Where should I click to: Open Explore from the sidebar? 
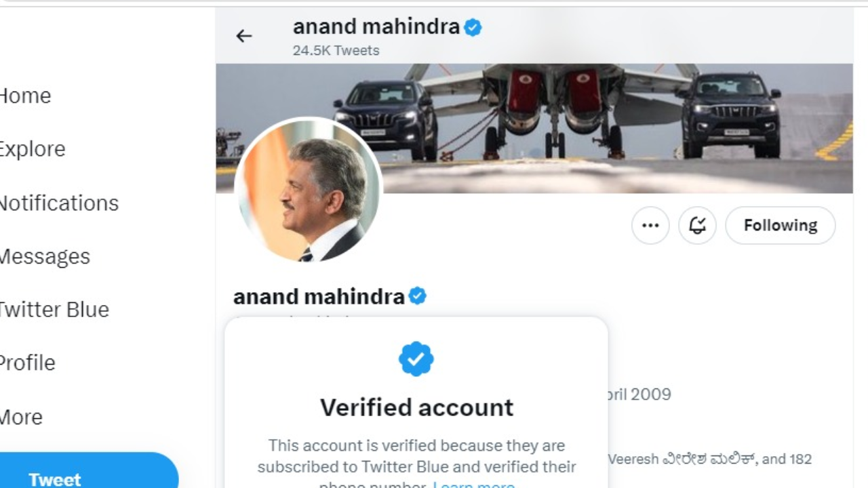tap(32, 149)
